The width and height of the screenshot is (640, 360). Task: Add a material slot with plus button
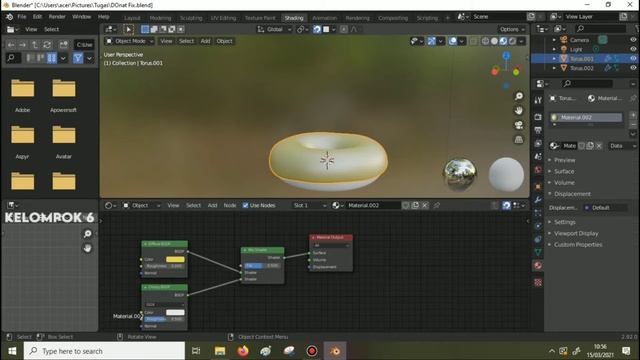(x=633, y=116)
